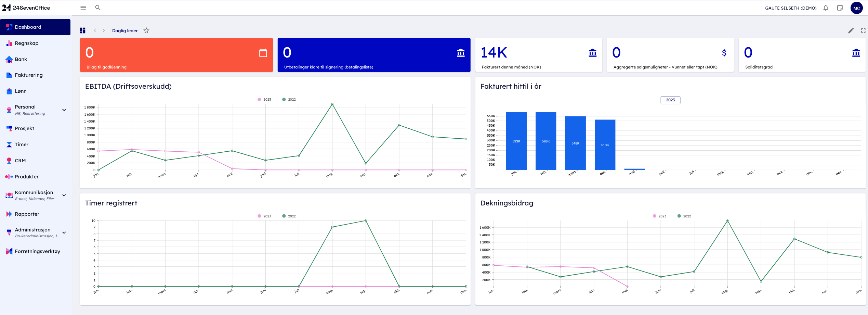The height and width of the screenshot is (315, 868).
Task: Open the hamburger menu icon
Action: pos(83,8)
